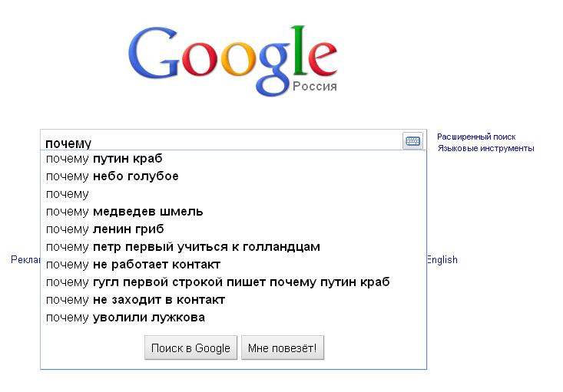Pick suggestion «почему гугл первой строкой пишет»
This screenshot has width=563, height=392.
(217, 282)
